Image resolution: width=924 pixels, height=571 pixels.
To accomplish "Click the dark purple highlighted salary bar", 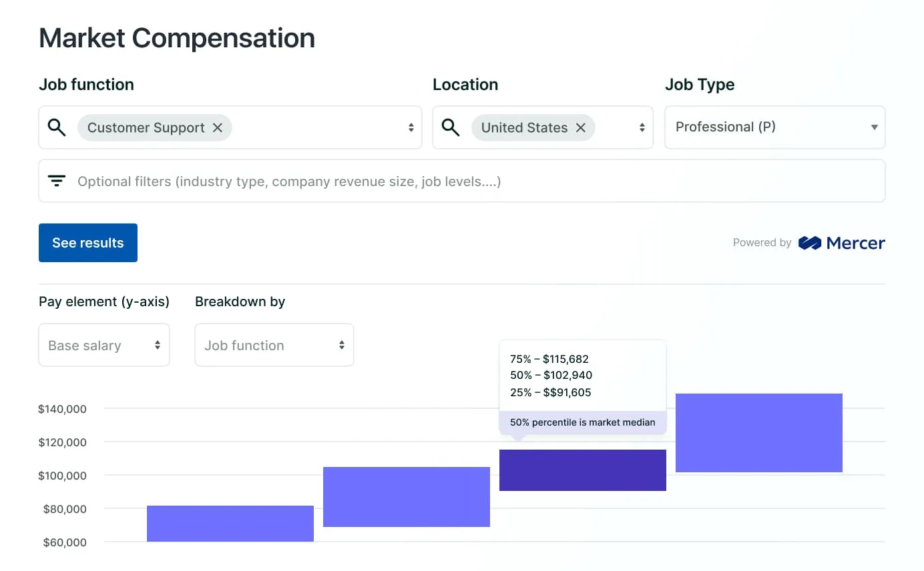I will click(583, 470).
